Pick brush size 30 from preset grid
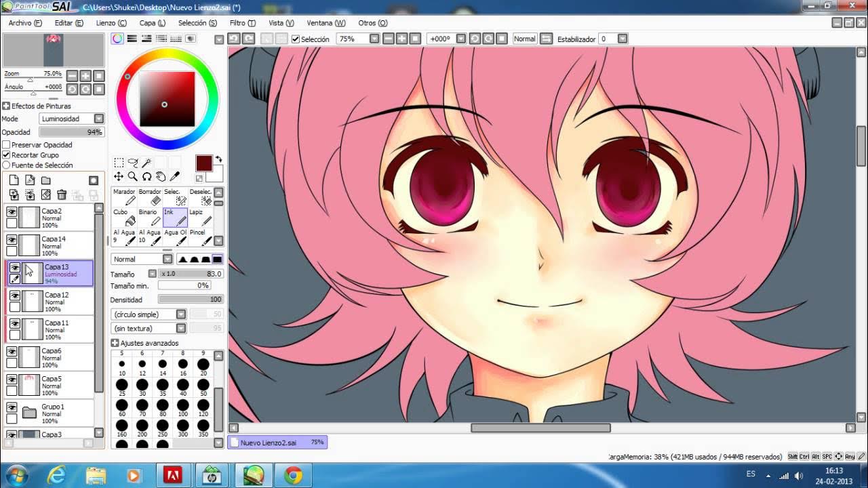 pos(142,388)
